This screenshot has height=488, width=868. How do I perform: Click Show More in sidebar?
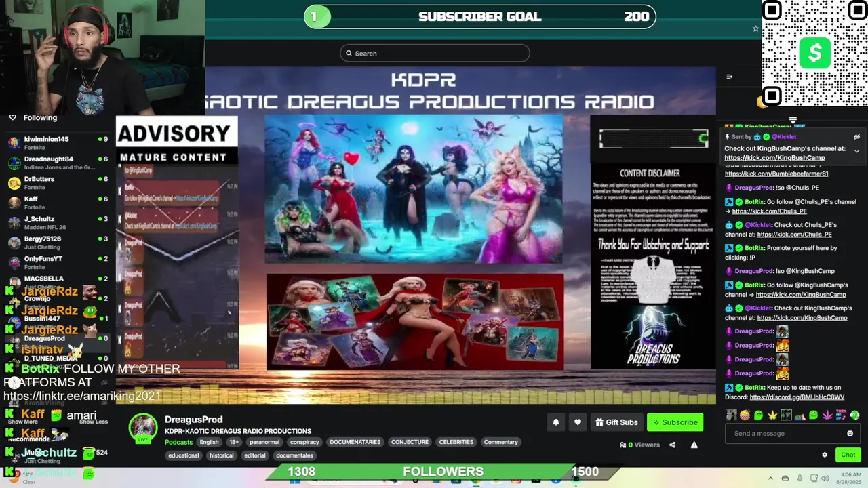[x=22, y=422]
